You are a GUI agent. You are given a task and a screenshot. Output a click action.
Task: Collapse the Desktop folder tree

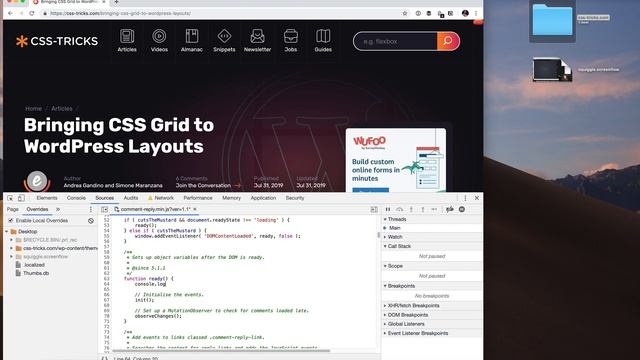[7, 231]
